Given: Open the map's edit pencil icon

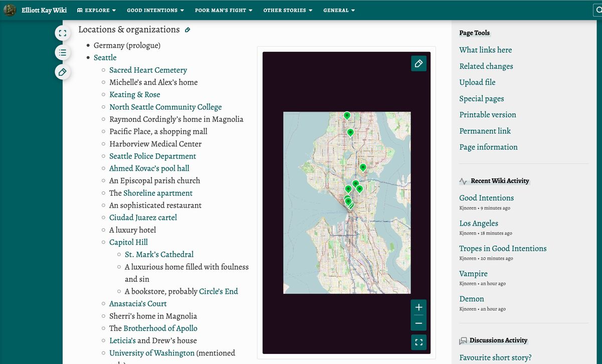Looking at the screenshot, I should 418,63.
